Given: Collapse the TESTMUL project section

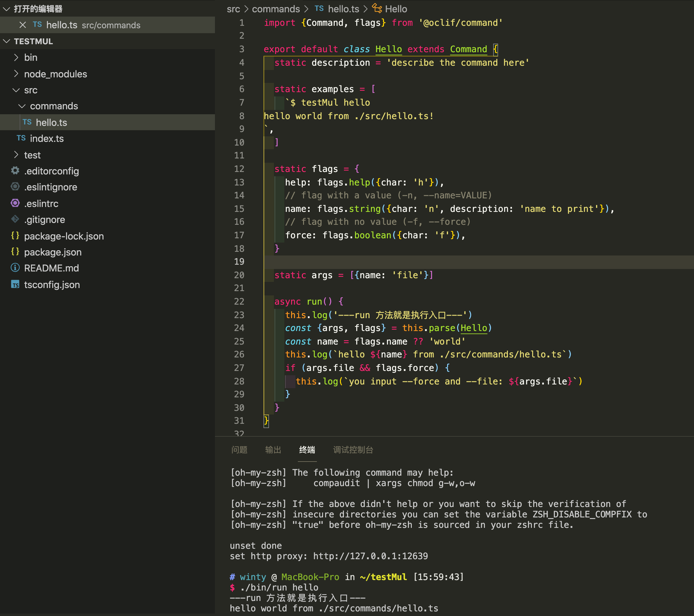Looking at the screenshot, I should click(x=6, y=41).
